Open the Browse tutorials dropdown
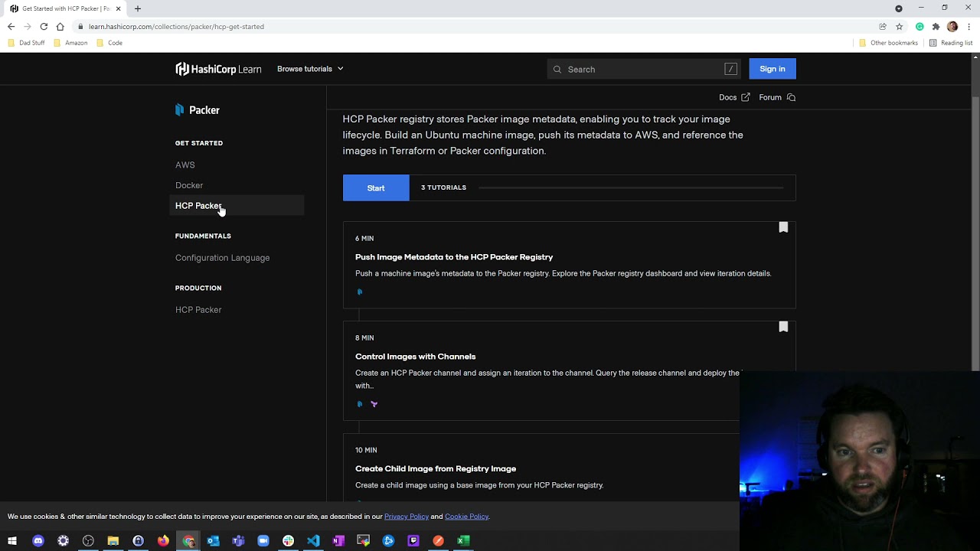980x551 pixels. point(310,69)
